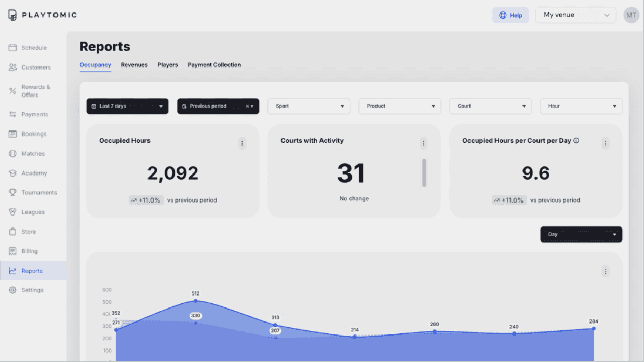Click the Courts with Activity card scrollbar
Screen dimensions: 644x362
[424, 173]
